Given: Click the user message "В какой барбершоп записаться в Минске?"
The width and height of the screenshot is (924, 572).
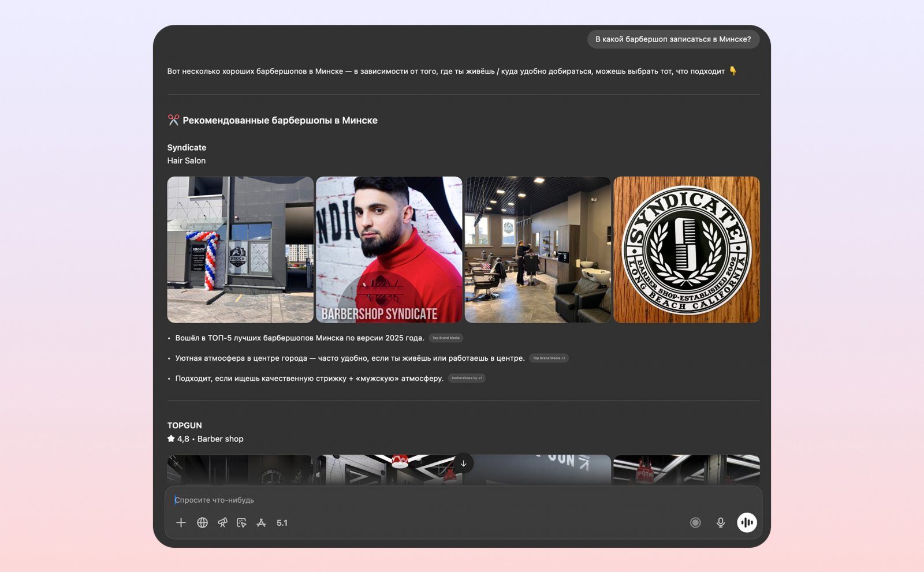Looking at the screenshot, I should tap(673, 39).
